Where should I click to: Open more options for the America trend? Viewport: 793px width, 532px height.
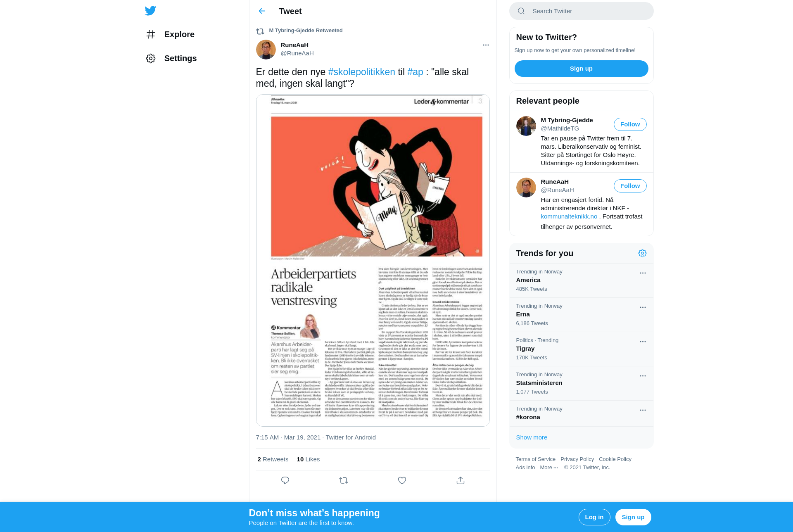pos(643,273)
